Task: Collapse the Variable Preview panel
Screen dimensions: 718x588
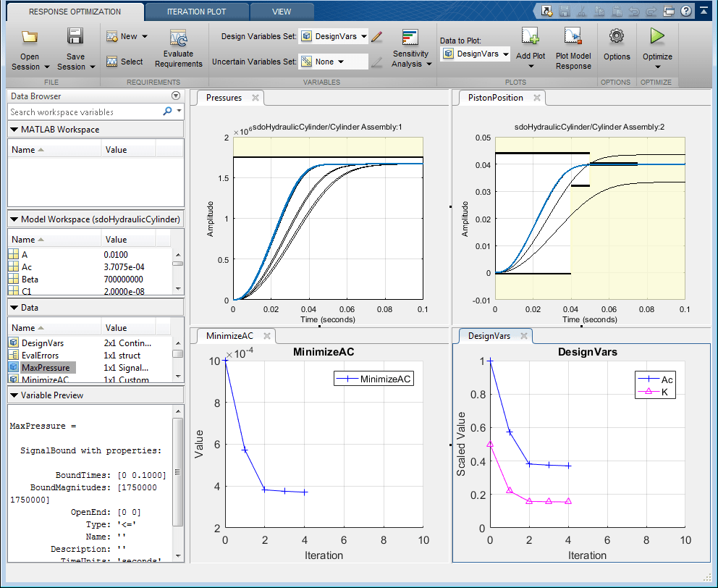Action: click(x=14, y=395)
